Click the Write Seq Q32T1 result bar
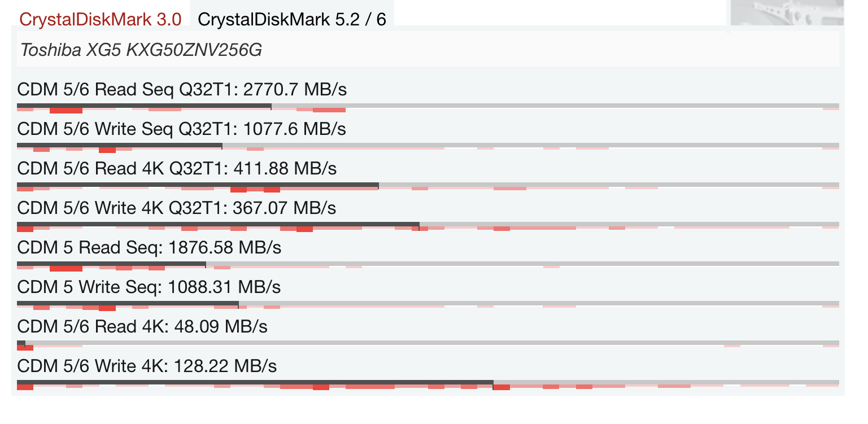Screen dimensions: 868x424 click(x=428, y=147)
